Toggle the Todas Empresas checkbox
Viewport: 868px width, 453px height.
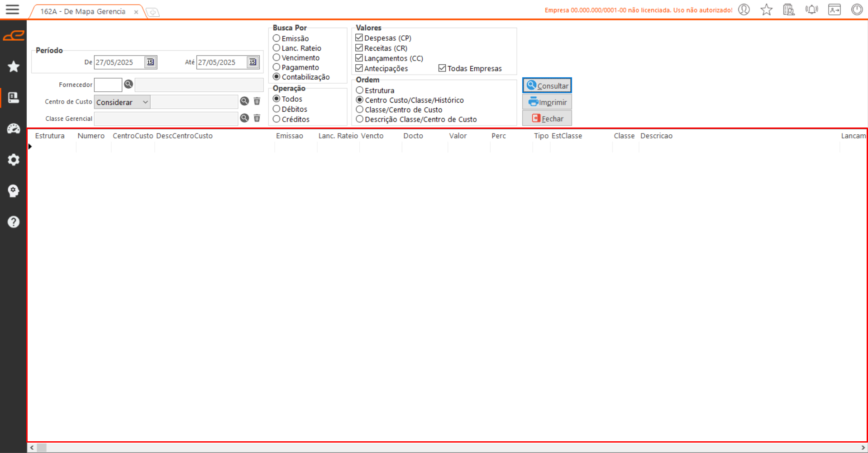click(442, 68)
